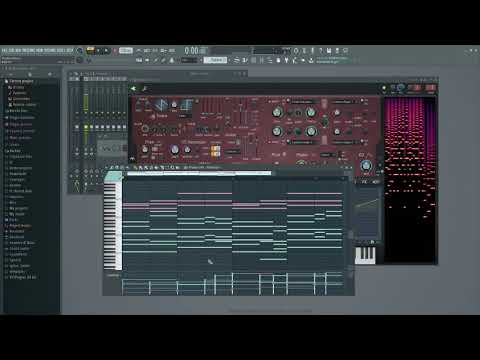Viewport: 480px width, 360px height.
Task: Select Remote control in the browser tree
Action: tap(24, 105)
